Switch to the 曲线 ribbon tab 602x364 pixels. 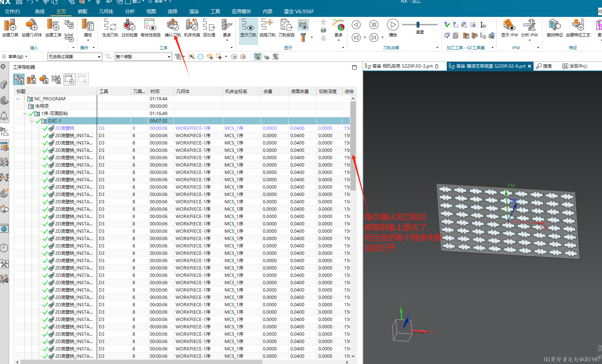pos(40,11)
